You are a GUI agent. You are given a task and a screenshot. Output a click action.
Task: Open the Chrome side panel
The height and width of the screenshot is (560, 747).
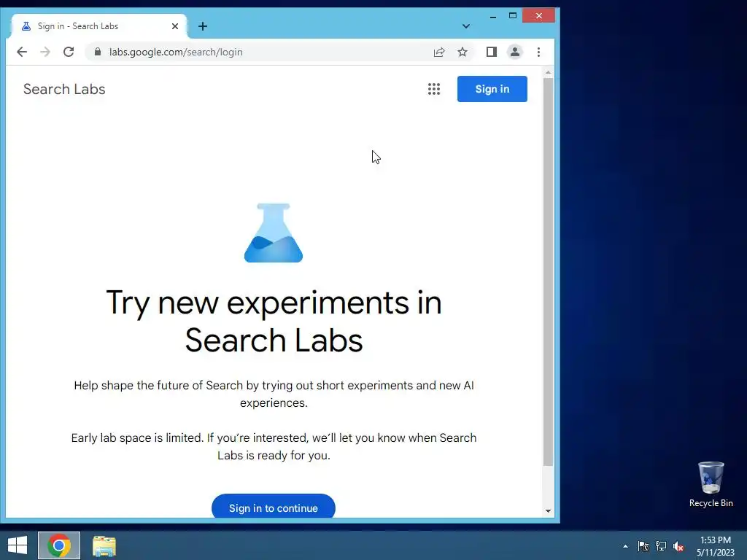coord(491,52)
